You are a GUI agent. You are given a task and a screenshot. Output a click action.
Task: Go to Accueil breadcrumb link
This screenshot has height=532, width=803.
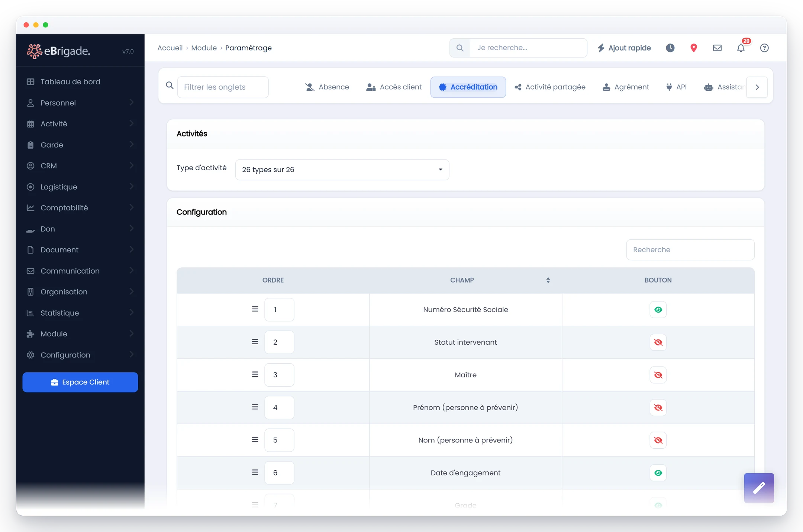click(x=170, y=48)
